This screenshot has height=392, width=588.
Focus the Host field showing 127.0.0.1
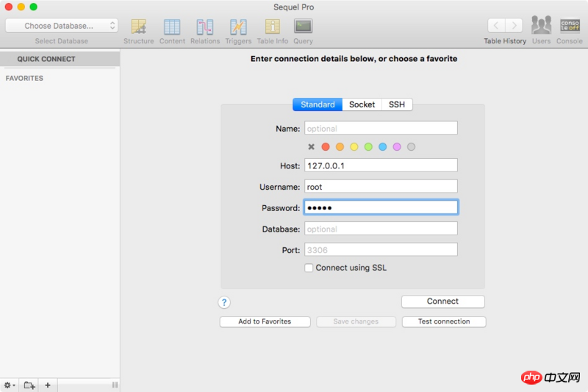click(381, 165)
